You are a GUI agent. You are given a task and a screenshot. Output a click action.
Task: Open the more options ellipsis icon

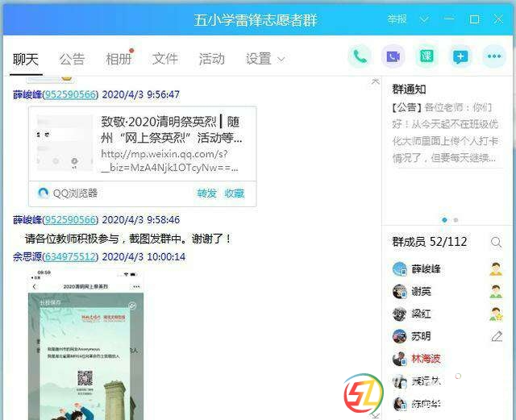(x=493, y=56)
